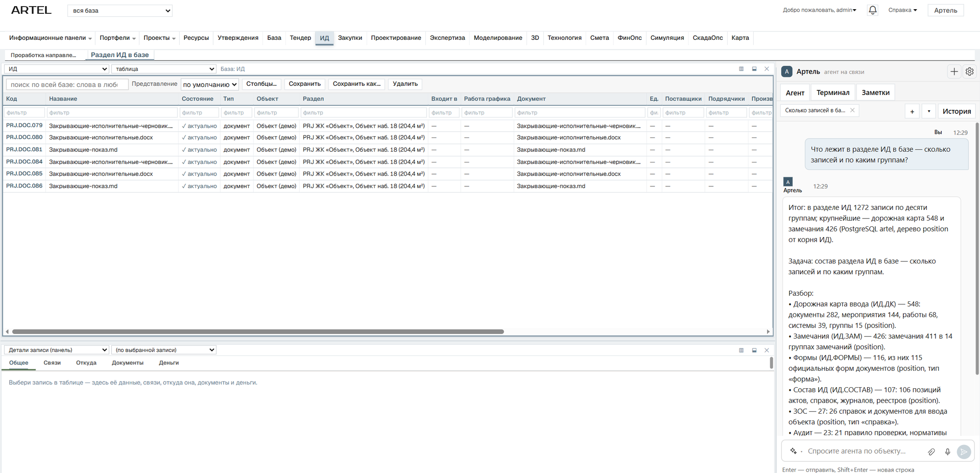Split layout icon in the ИД table panel
The height and width of the screenshot is (473, 980).
(741, 69)
